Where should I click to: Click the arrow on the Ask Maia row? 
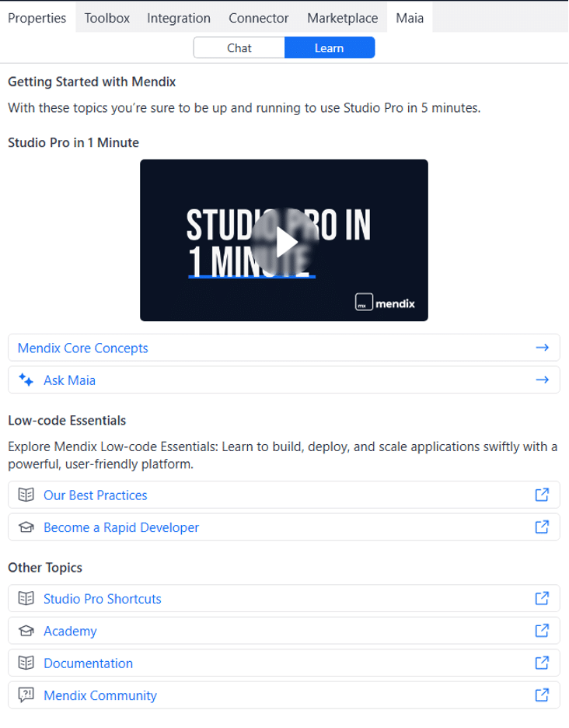click(543, 380)
